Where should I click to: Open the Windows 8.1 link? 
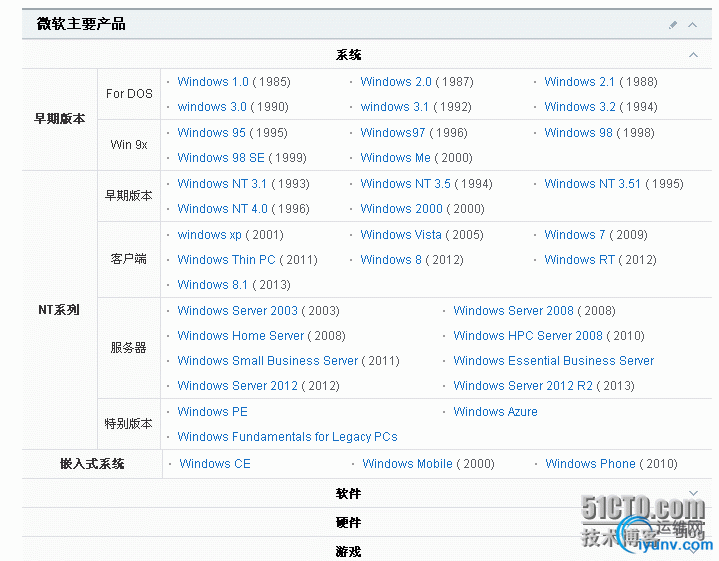pyautogui.click(x=212, y=285)
